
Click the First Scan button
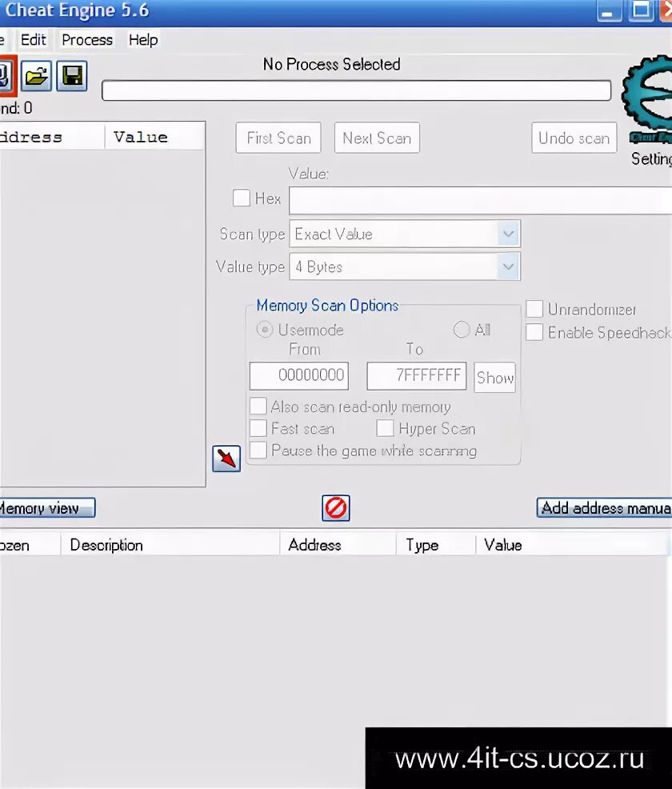tap(278, 138)
